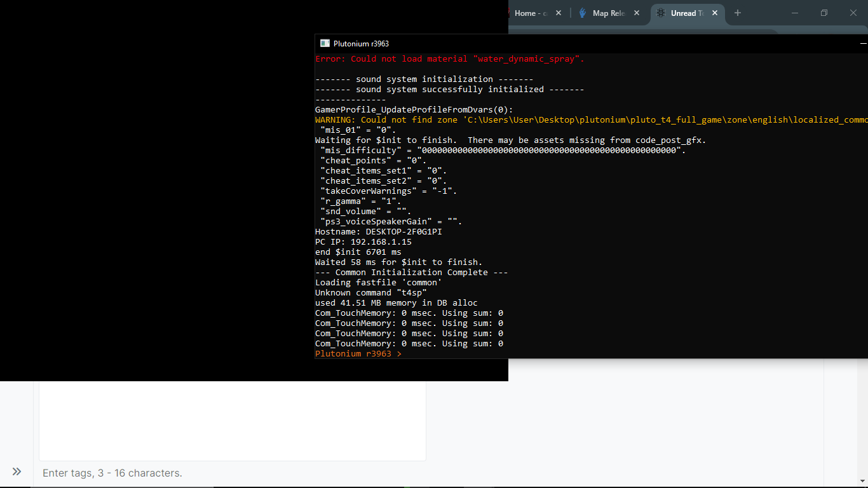Restore down the browser window
Image resolution: width=868 pixels, height=488 pixels.
824,13
